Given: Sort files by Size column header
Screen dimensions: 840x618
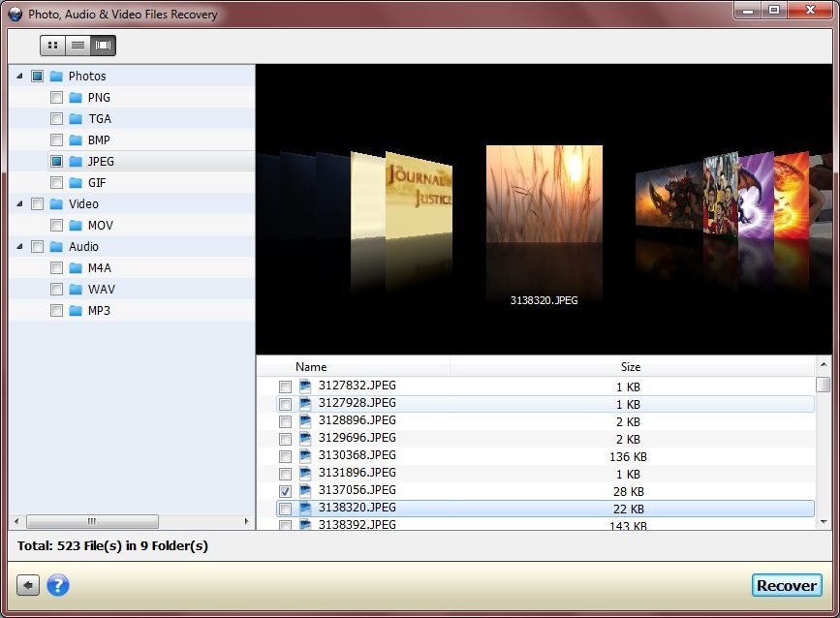Looking at the screenshot, I should [x=630, y=367].
